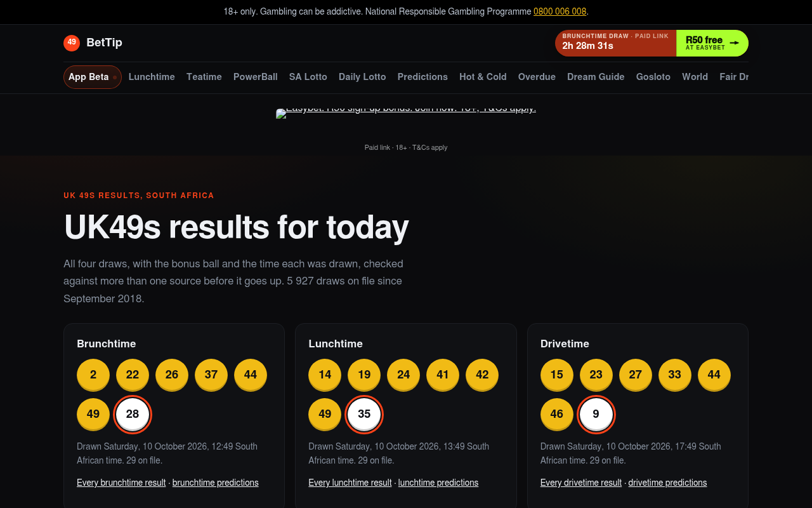This screenshot has height=508, width=812.
Task: Open Every drivetime result link
Action: point(581,483)
